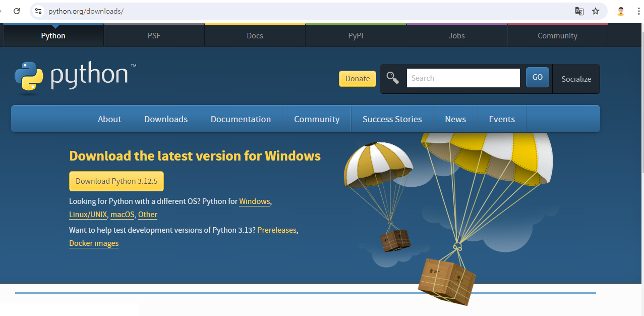Image resolution: width=644 pixels, height=316 pixels.
Task: Open the Prereleases link
Action: tap(277, 230)
